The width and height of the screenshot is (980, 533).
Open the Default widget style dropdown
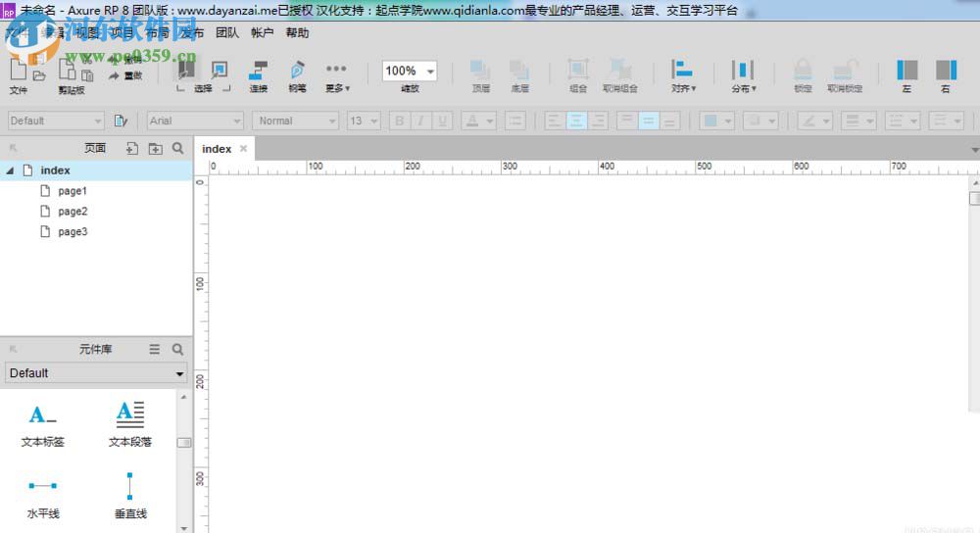tap(56, 121)
